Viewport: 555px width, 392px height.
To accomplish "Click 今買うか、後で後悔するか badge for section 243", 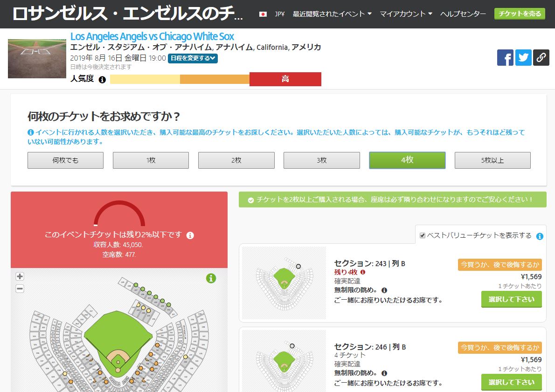I will (500, 265).
